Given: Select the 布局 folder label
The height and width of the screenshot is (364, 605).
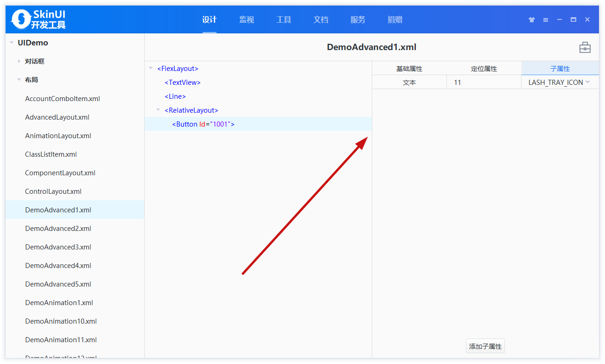Looking at the screenshot, I should click(32, 80).
